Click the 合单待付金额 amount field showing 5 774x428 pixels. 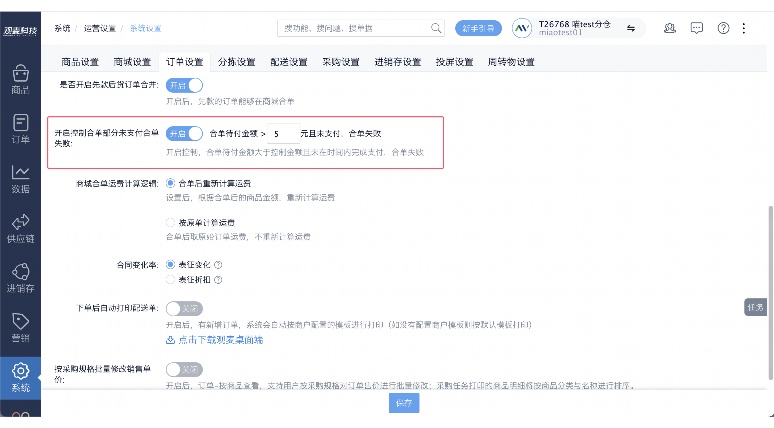283,134
